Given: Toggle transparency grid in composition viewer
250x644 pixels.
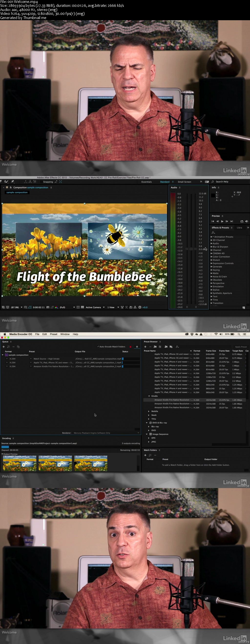Looking at the screenshot, I should (82, 307).
